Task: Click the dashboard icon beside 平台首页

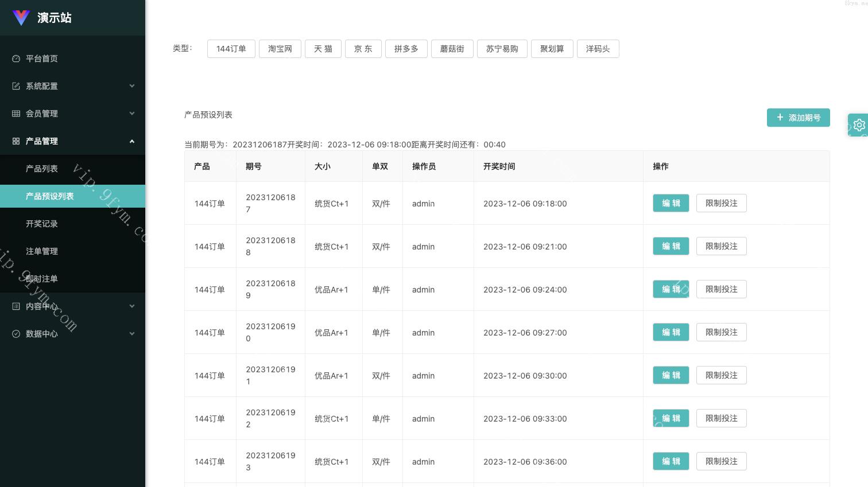Action: coord(16,59)
